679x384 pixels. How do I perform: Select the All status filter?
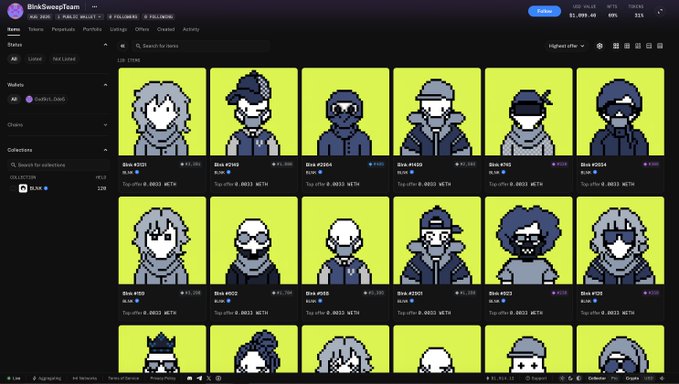(14, 59)
